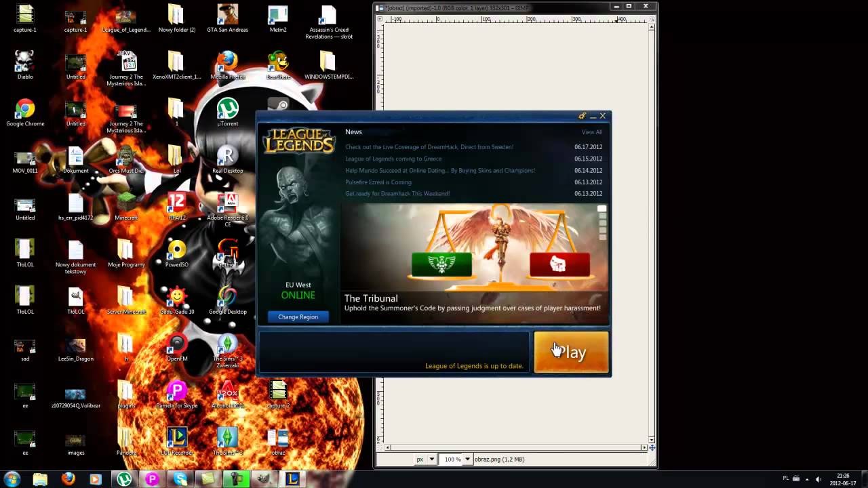Select Metin2 desktop shortcut
Image resolution: width=868 pixels, height=488 pixels.
click(x=278, y=18)
